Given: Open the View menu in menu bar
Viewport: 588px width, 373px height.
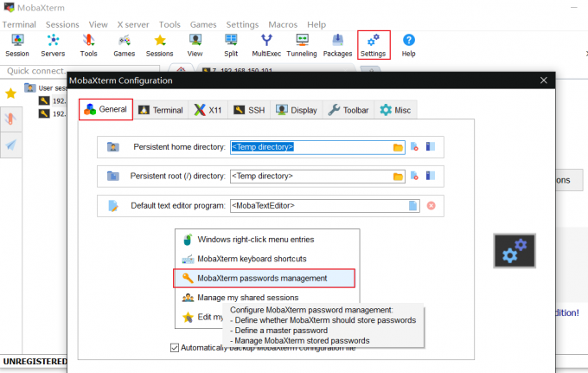Looking at the screenshot, I should 99,24.
